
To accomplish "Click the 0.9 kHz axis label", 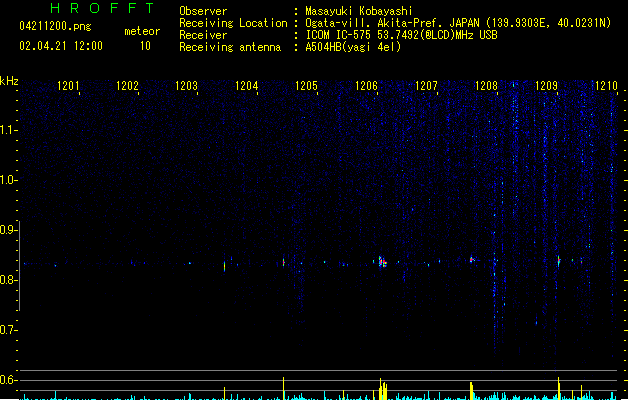I will point(8,230).
